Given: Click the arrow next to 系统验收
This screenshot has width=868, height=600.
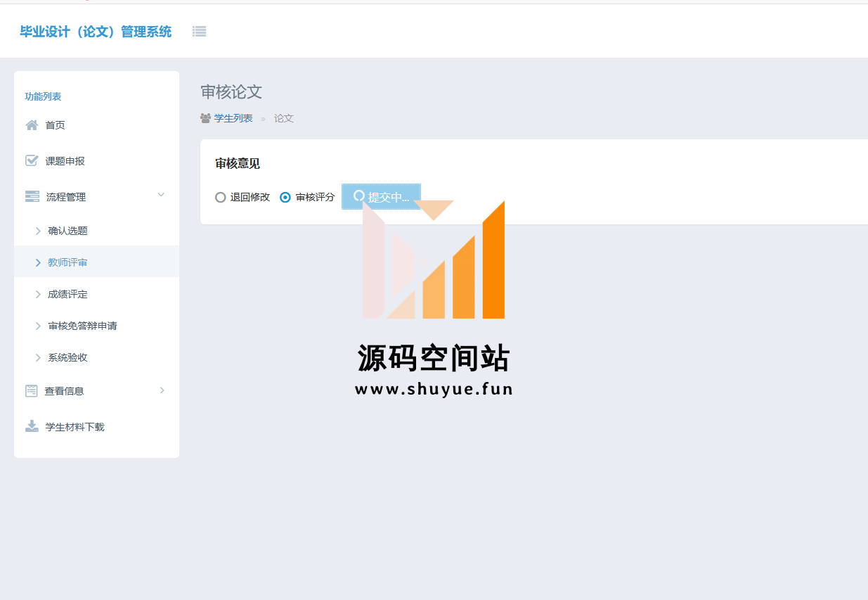Looking at the screenshot, I should tap(38, 357).
